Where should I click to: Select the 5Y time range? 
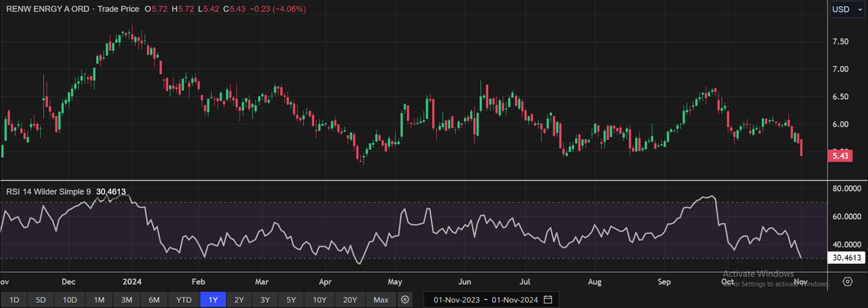pos(291,300)
